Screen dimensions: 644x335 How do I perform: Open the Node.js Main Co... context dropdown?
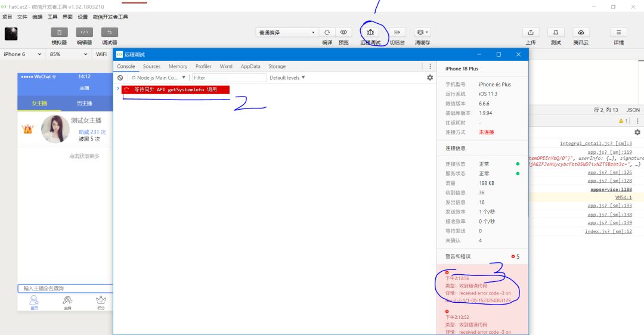click(159, 77)
